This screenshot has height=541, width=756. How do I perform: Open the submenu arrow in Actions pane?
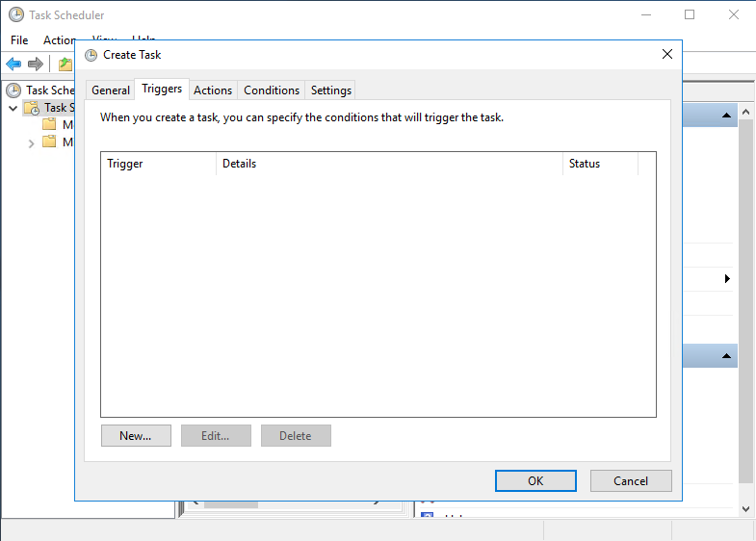click(x=727, y=278)
